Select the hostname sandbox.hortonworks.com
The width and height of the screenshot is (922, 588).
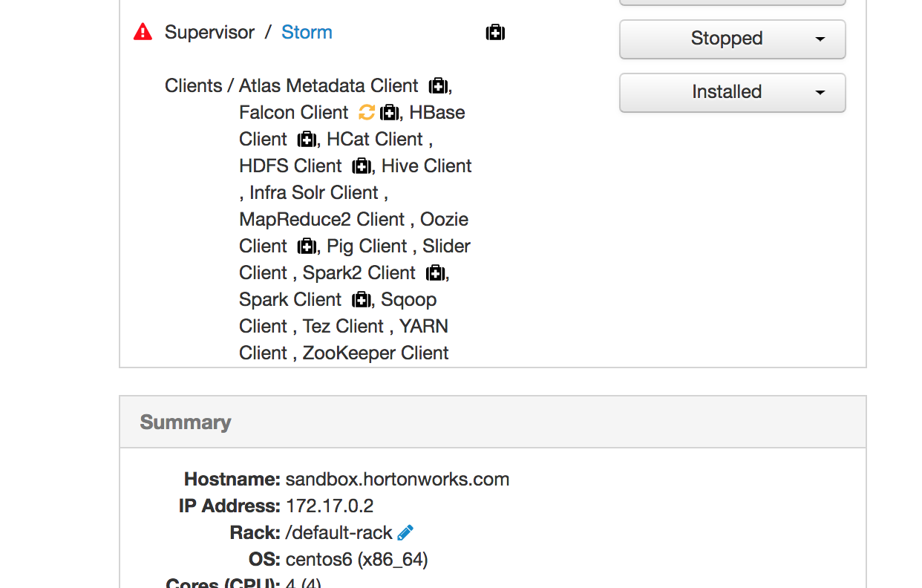coord(397,480)
